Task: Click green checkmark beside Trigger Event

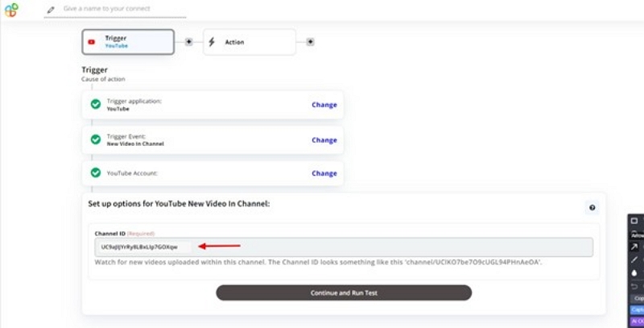Action: click(96, 139)
